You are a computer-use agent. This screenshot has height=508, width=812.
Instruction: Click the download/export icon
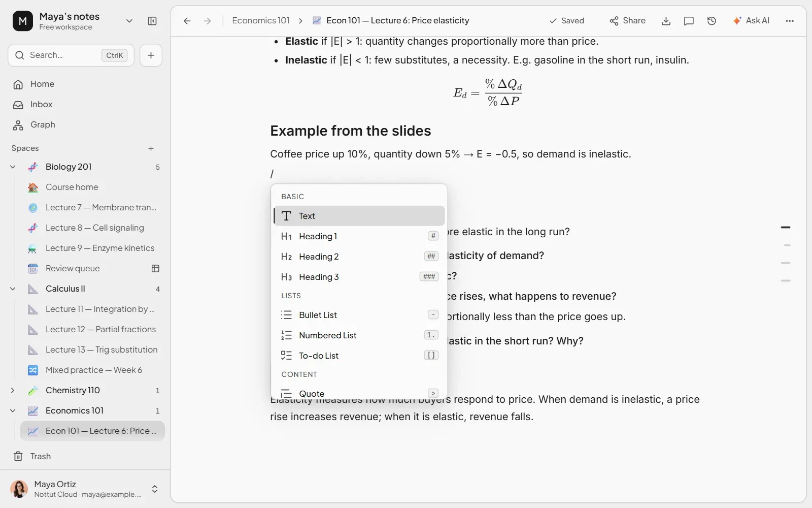coord(666,21)
